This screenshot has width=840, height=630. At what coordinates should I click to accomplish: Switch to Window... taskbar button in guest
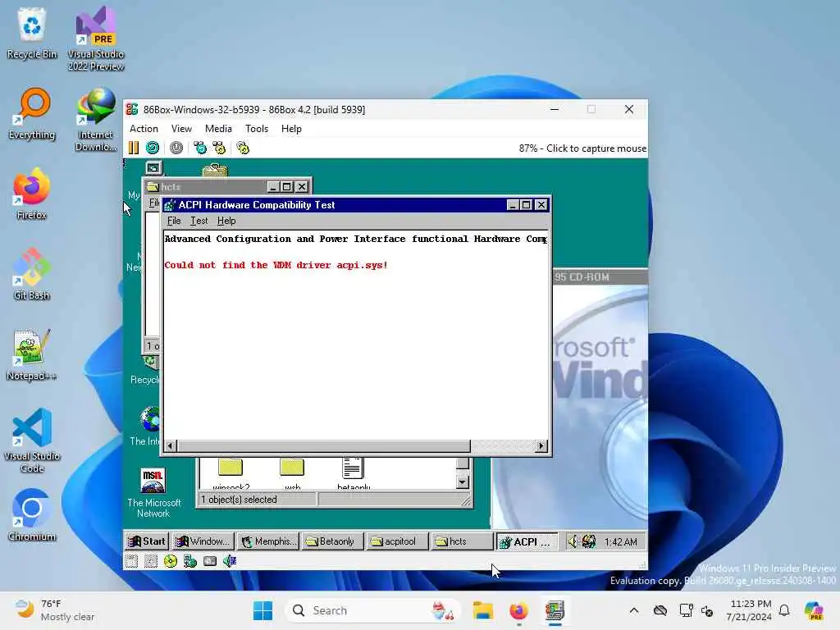click(203, 541)
